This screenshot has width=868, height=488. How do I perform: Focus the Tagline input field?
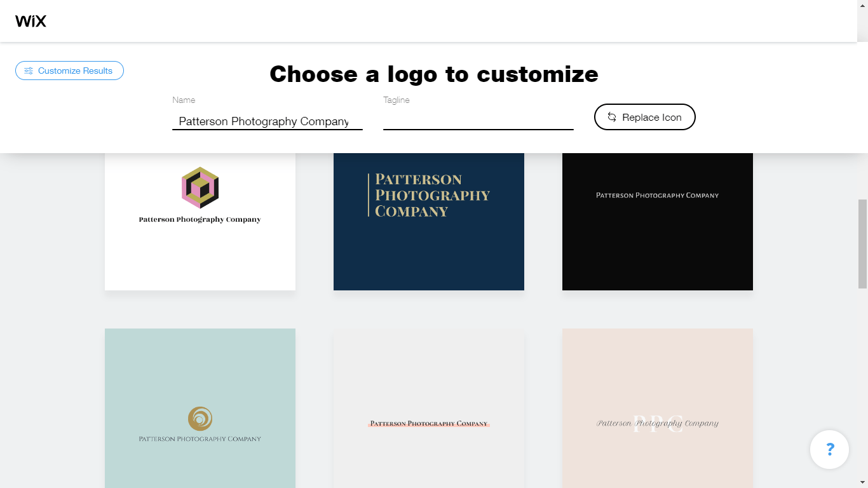[x=478, y=121]
